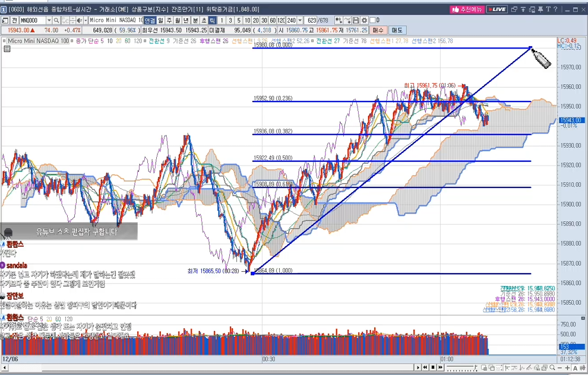The image size is (588, 375).
Task: Click the 623 bar count input field
Action: point(311,20)
